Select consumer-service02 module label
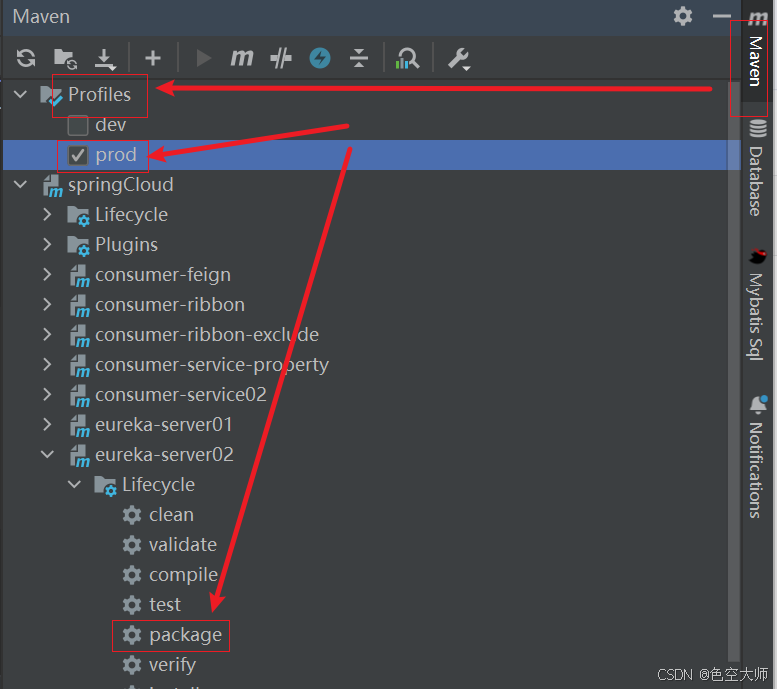 [181, 395]
